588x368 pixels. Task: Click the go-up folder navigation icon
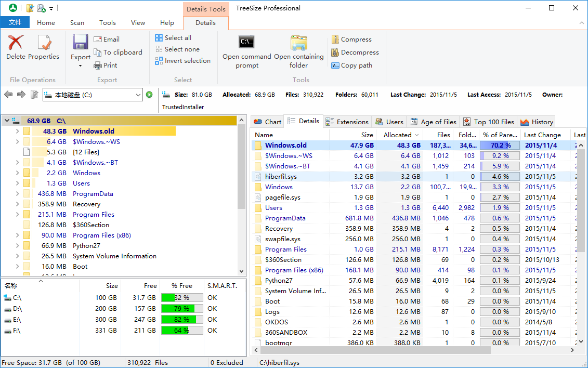34,95
